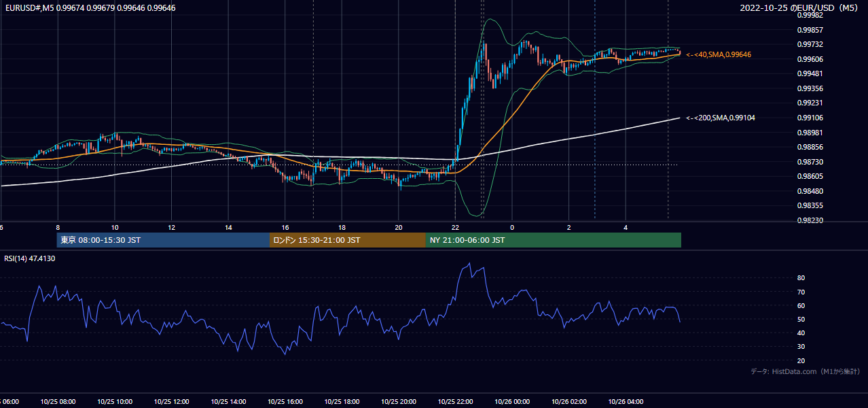Click hour label 16 on price chart axis
This screenshot has width=868, height=408.
(x=285, y=227)
